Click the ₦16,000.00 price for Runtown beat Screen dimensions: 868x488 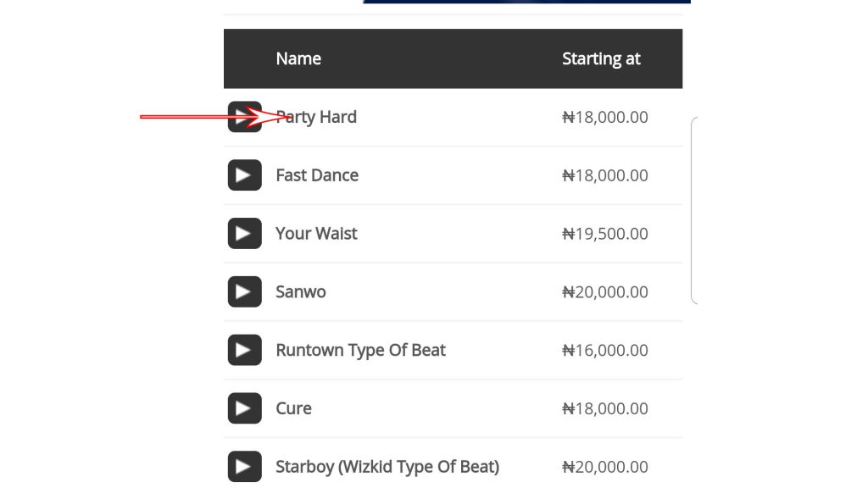click(605, 350)
